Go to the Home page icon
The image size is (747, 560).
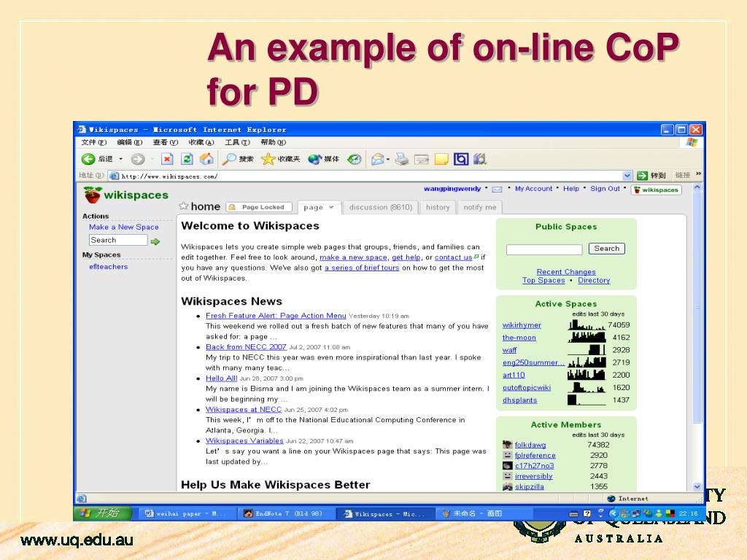206,159
